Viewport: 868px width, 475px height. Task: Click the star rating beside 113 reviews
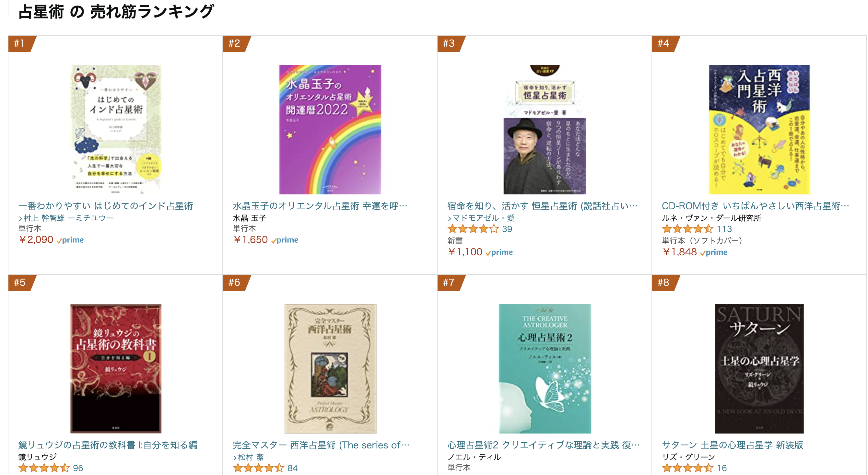point(687,229)
